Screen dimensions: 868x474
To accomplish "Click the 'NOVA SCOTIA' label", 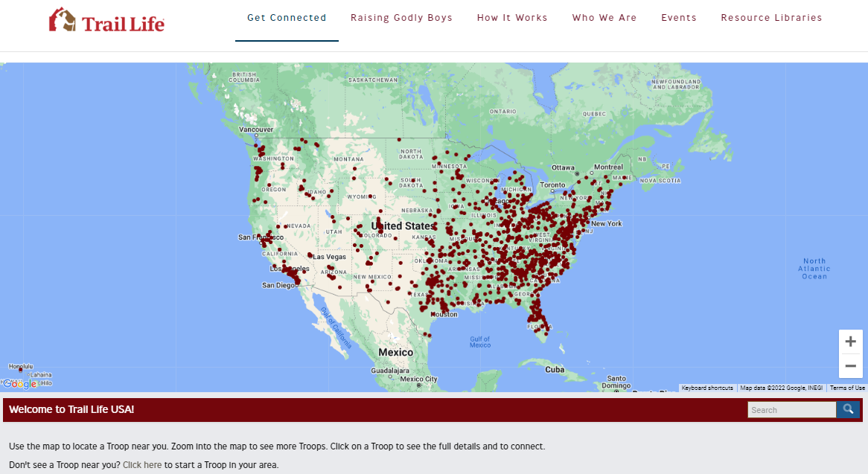I will tap(660, 181).
